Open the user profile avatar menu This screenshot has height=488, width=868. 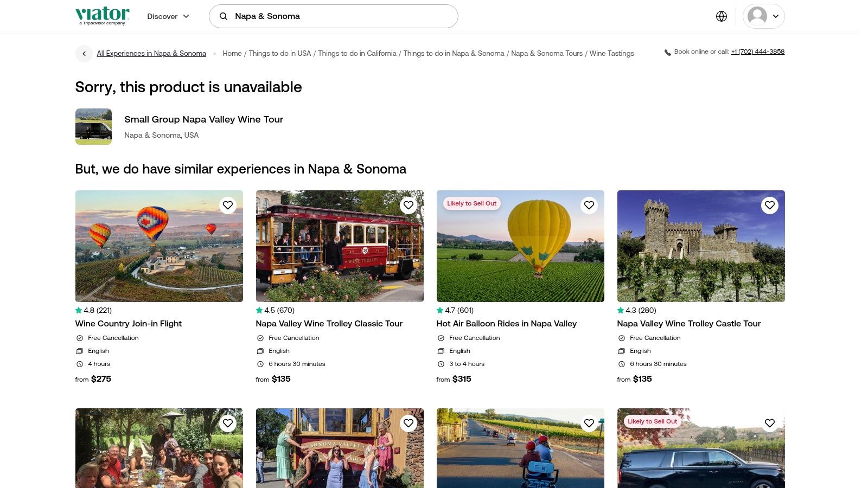click(x=764, y=16)
